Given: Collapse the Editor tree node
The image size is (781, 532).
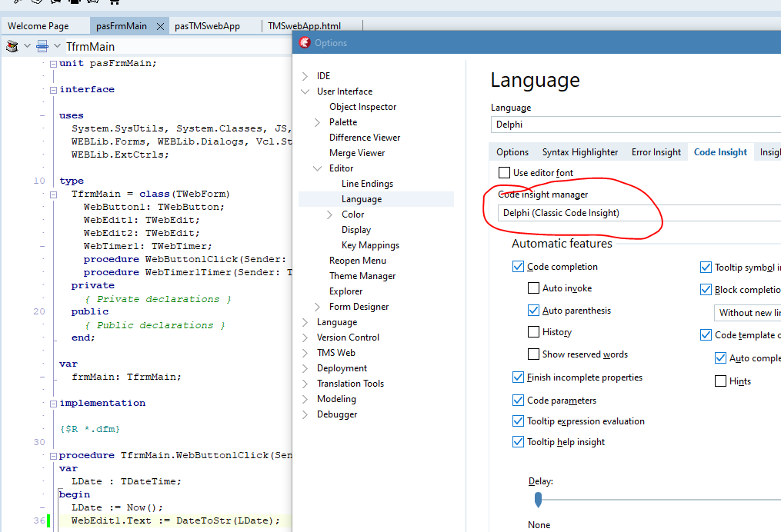Looking at the screenshot, I should click(317, 168).
